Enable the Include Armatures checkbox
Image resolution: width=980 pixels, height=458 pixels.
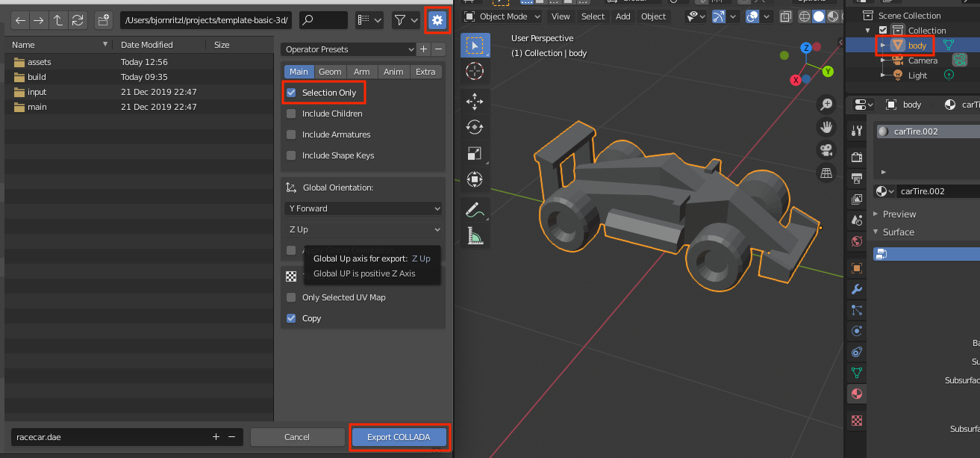[x=291, y=134]
